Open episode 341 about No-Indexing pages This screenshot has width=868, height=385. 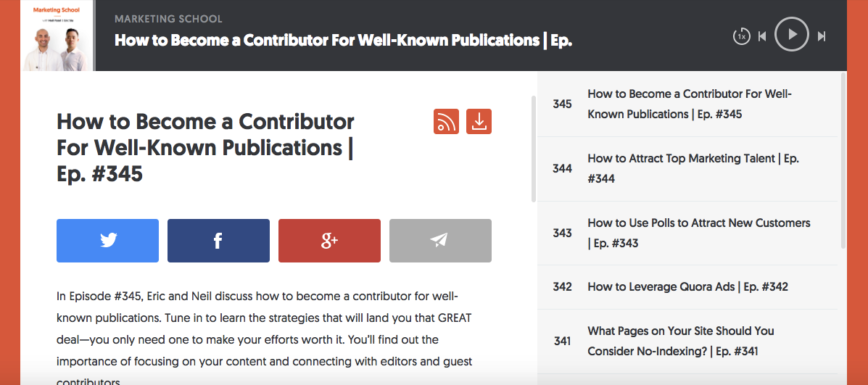click(x=687, y=341)
